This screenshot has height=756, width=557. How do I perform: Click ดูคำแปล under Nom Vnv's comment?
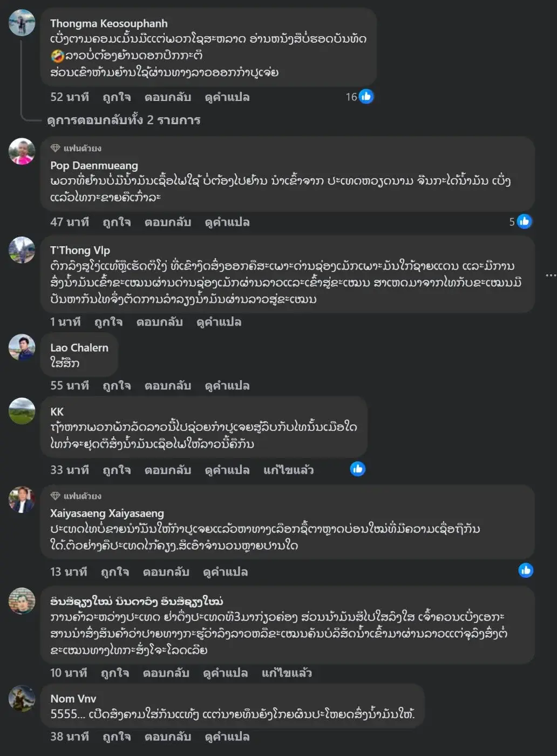pos(227,737)
